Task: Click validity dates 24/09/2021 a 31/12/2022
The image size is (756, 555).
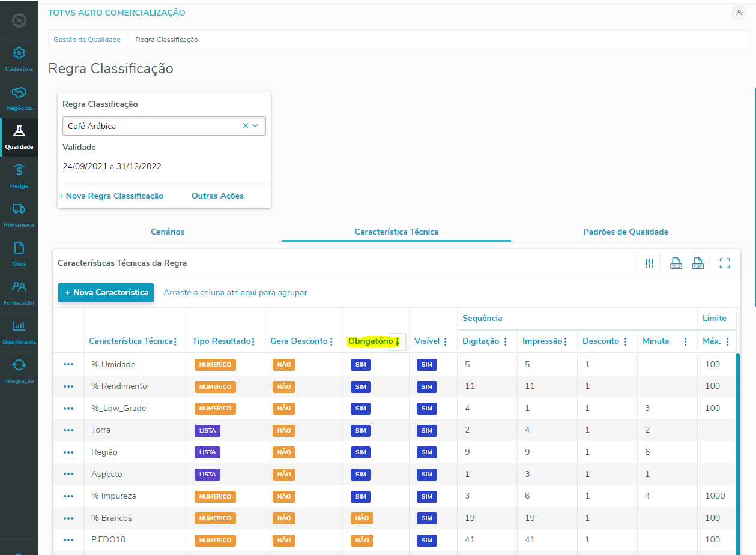Action: (x=112, y=166)
